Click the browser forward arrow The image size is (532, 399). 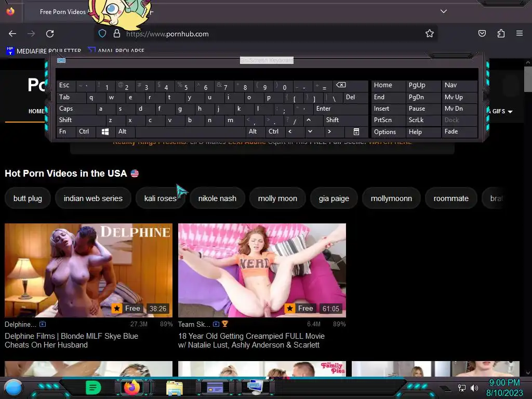point(31,34)
